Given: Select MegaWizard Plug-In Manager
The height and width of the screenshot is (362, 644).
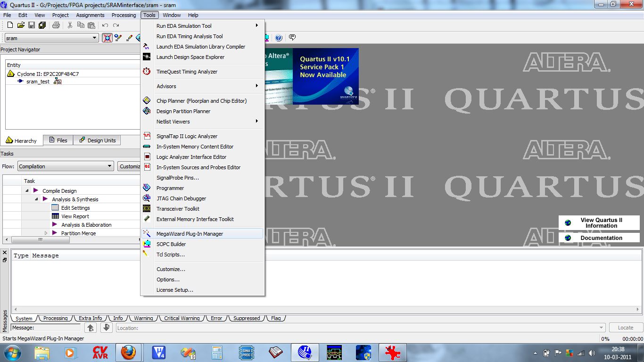Looking at the screenshot, I should (x=203, y=234).
